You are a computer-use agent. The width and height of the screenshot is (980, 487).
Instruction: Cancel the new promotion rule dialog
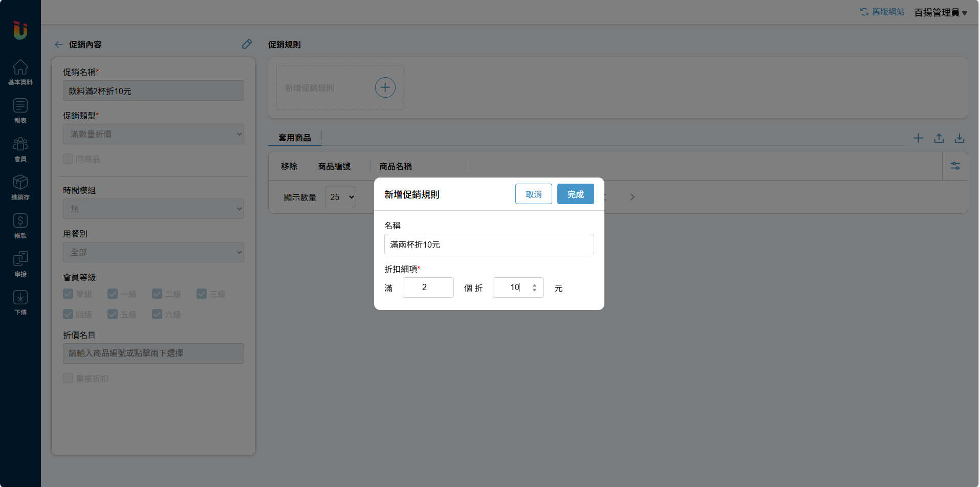click(x=533, y=194)
